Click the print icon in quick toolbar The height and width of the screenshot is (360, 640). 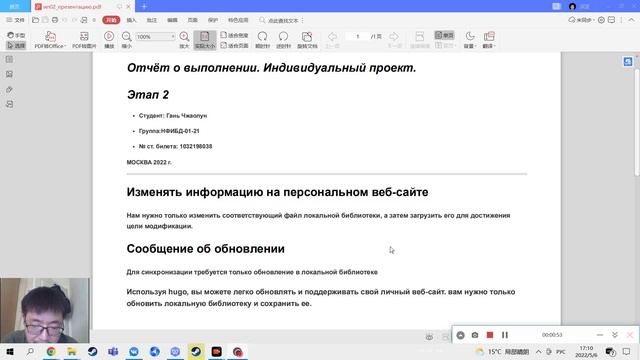[55, 20]
